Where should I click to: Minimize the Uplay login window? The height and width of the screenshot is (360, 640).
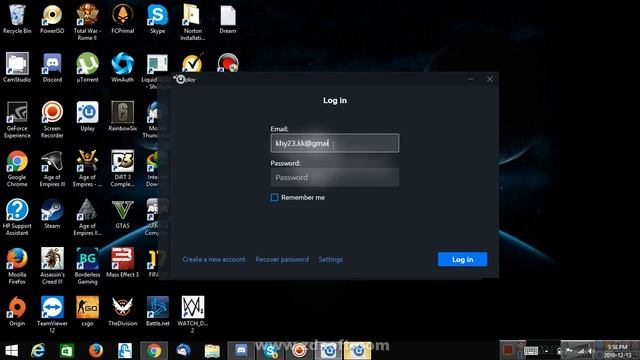pos(471,79)
